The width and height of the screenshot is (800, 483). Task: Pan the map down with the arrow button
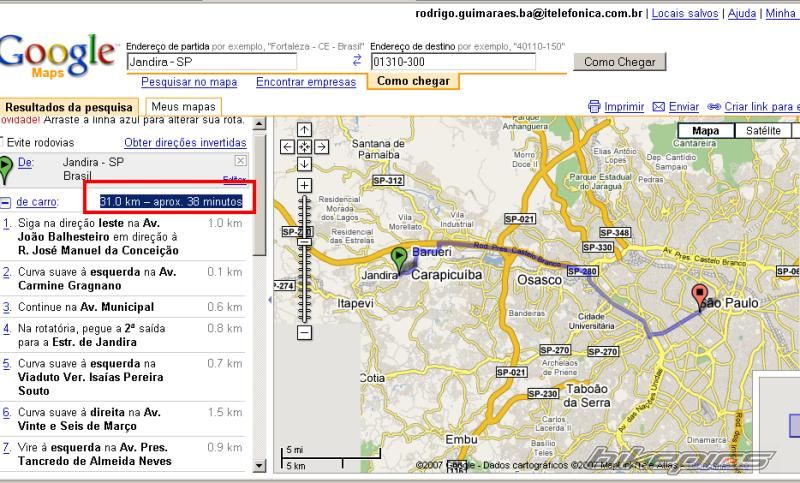(x=305, y=164)
